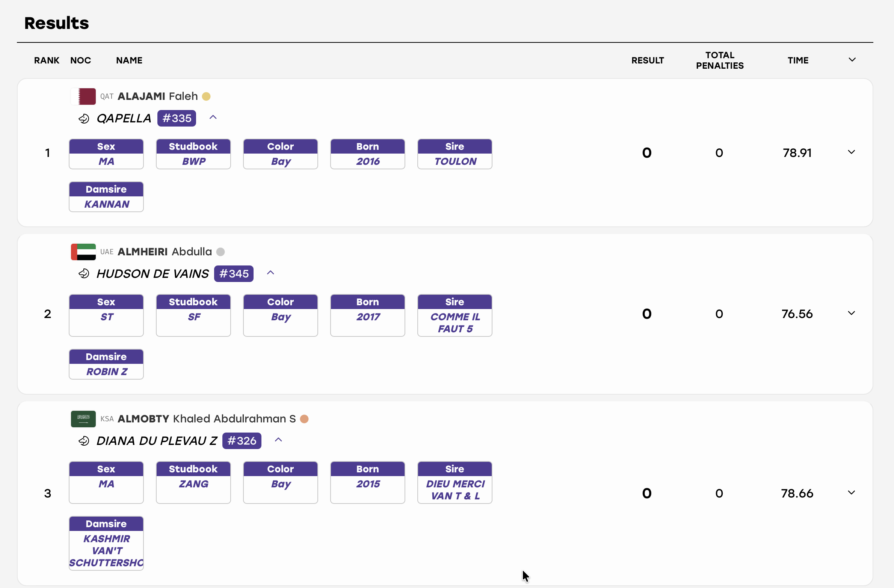The width and height of the screenshot is (894, 588).
Task: Click the Qatar flag icon
Action: point(83,96)
